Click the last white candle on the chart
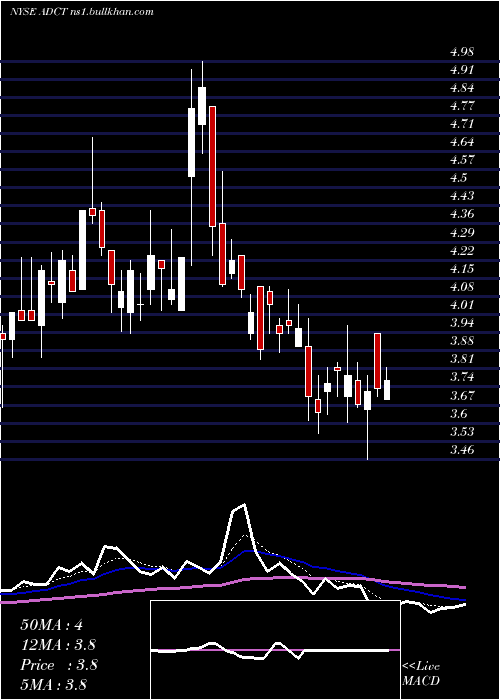The image size is (500, 700). [387, 390]
